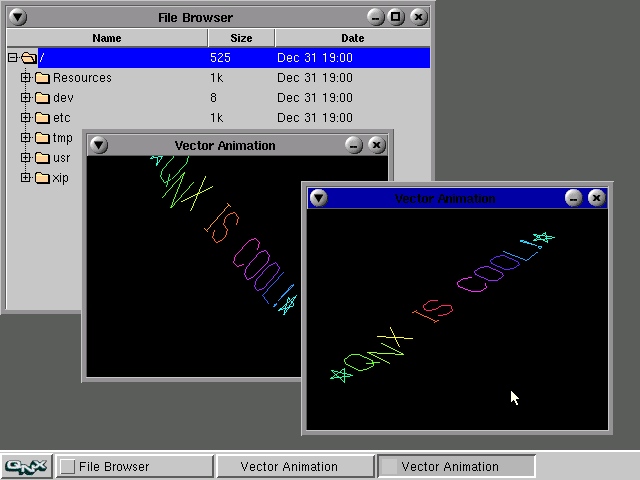Switch to File Browser in the taskbar
640x480 pixels.
tap(135, 466)
